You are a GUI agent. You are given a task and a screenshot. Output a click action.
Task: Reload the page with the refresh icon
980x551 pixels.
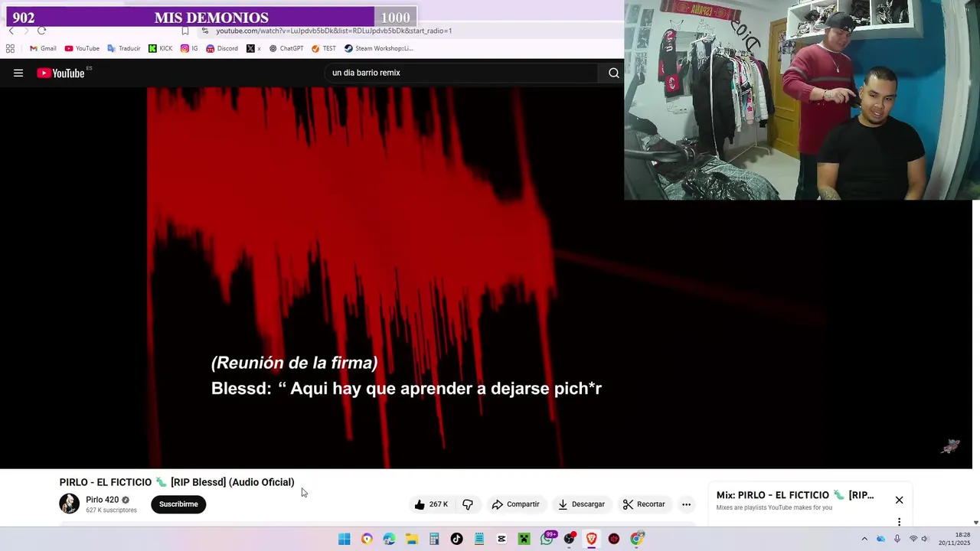tap(41, 31)
